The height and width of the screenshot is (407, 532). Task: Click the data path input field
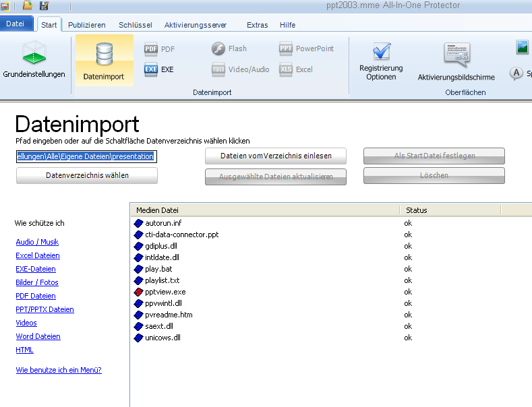point(86,156)
